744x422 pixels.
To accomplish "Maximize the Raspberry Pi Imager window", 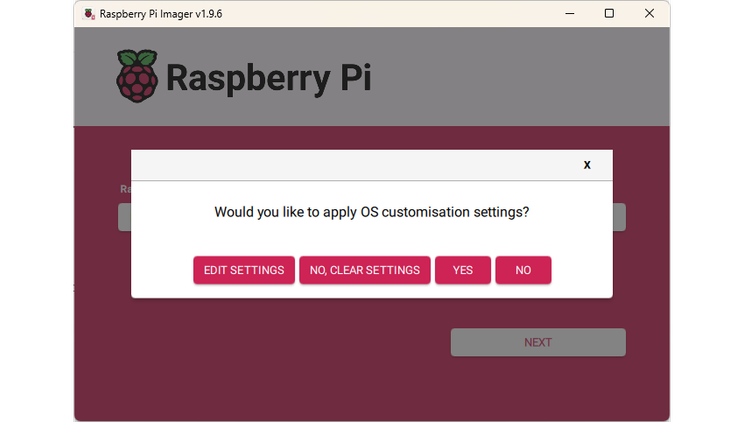I will click(609, 13).
